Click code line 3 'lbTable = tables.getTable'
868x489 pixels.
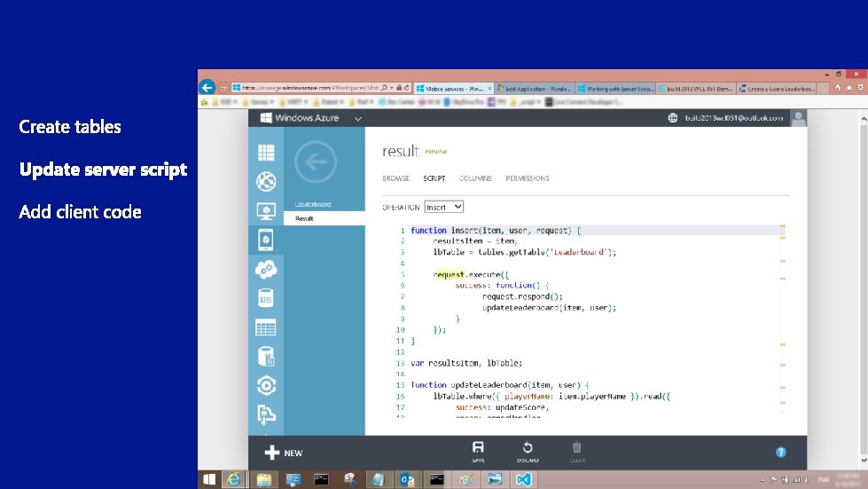click(524, 253)
